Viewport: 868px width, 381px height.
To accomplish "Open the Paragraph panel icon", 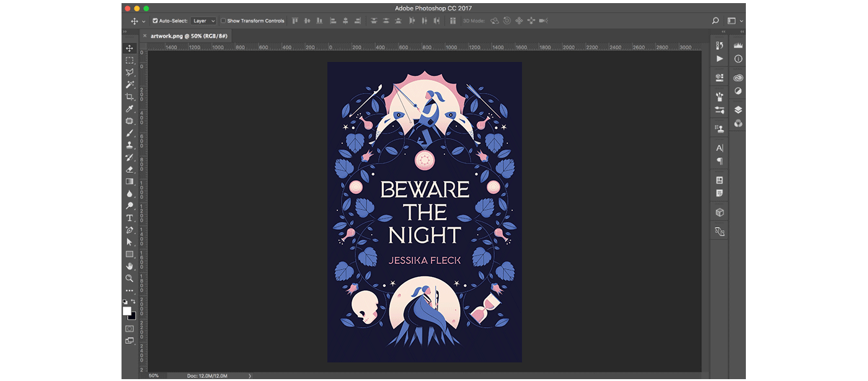I will point(719,161).
